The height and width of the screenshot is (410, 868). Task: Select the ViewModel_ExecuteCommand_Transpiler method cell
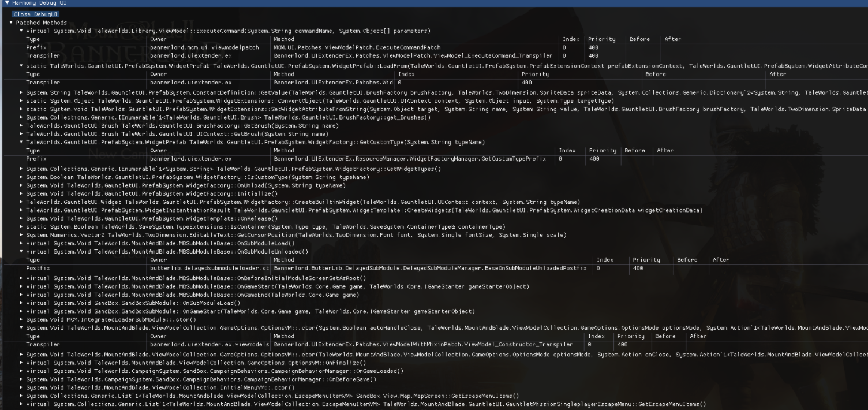pos(413,56)
